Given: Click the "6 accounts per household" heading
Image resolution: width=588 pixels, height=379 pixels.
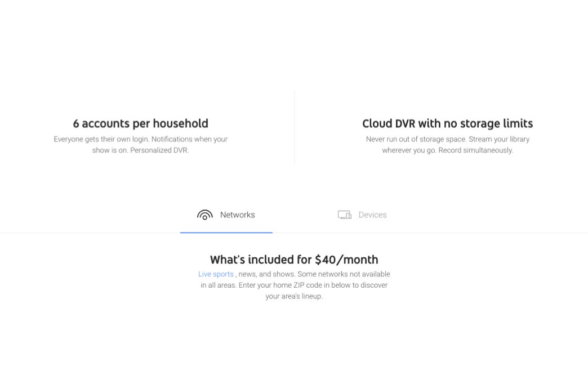Looking at the screenshot, I should [140, 123].
